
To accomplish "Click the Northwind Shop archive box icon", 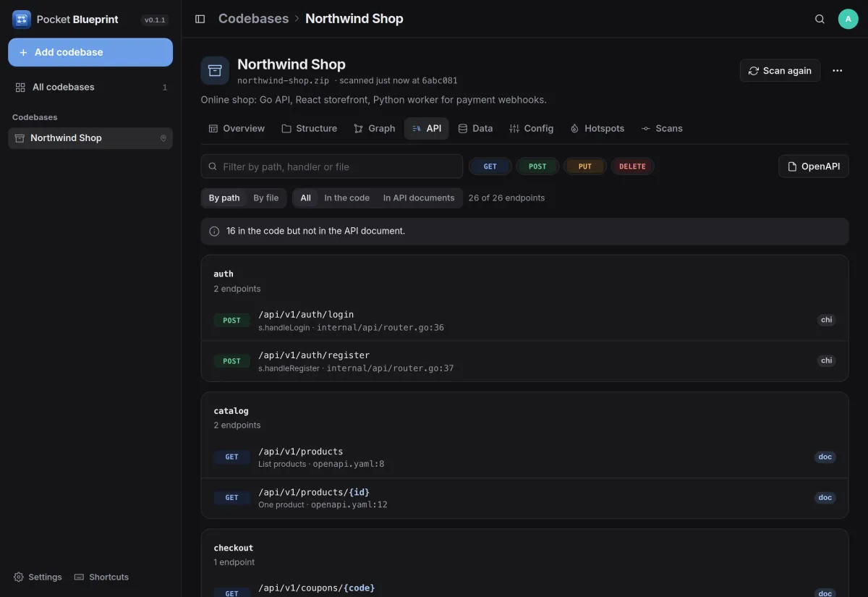I will (x=215, y=70).
